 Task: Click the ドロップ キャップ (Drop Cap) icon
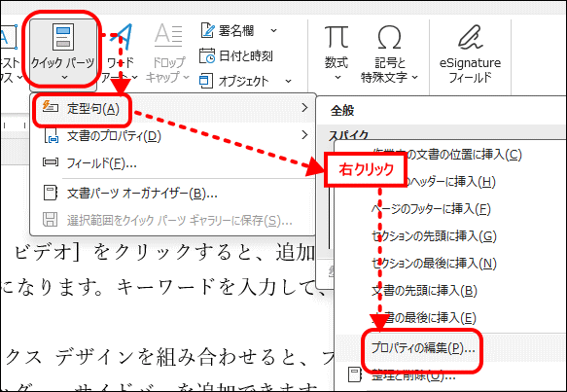(x=168, y=36)
